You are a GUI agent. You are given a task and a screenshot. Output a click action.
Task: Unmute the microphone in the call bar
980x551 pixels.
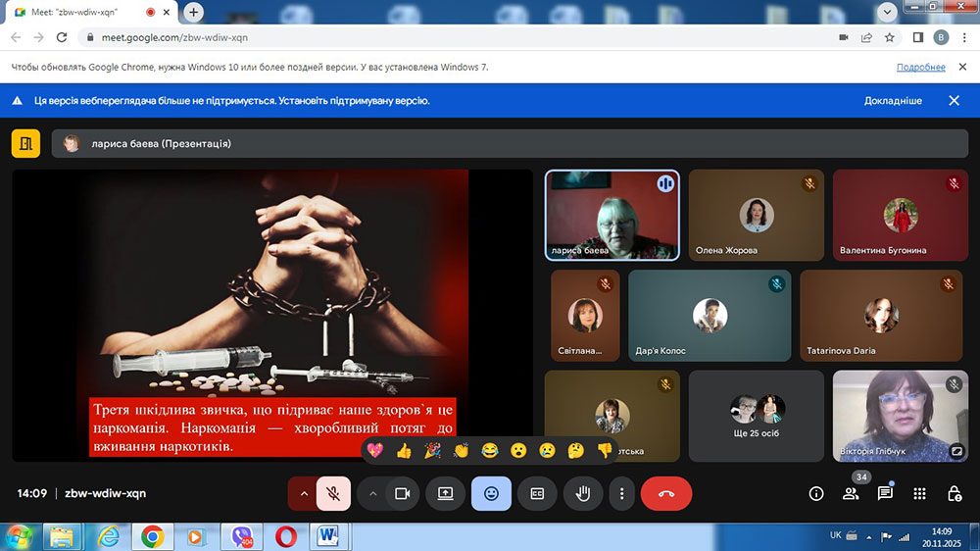coord(333,494)
